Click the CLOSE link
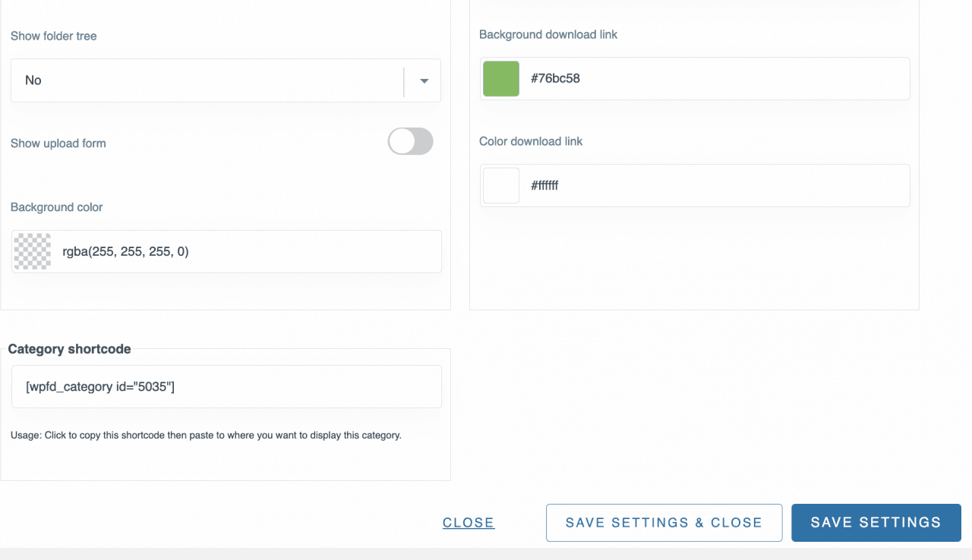 469,523
